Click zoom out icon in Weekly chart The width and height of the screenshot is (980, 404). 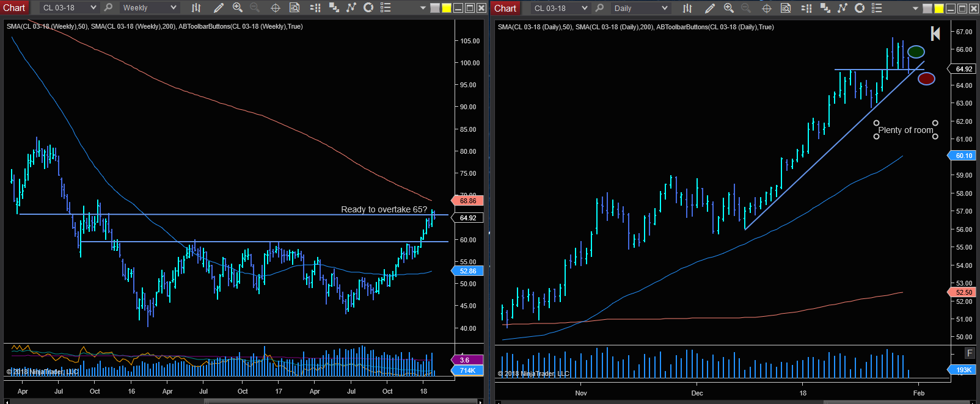point(255,8)
